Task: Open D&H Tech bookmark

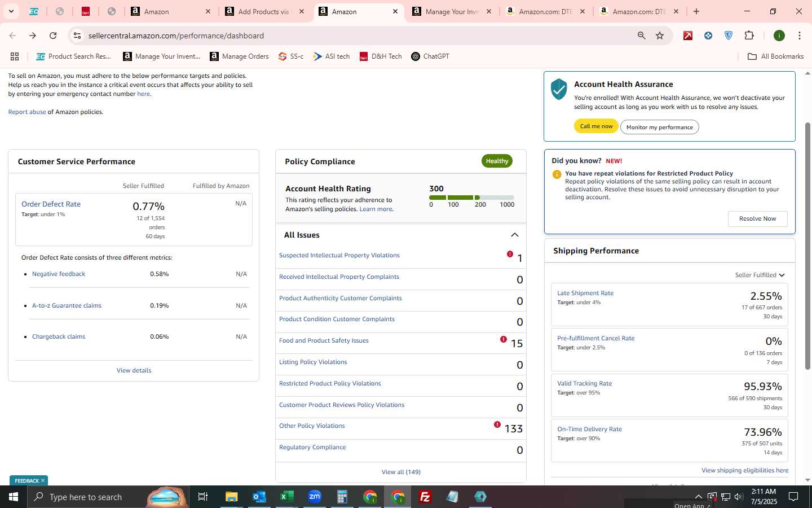Action: coord(381,56)
